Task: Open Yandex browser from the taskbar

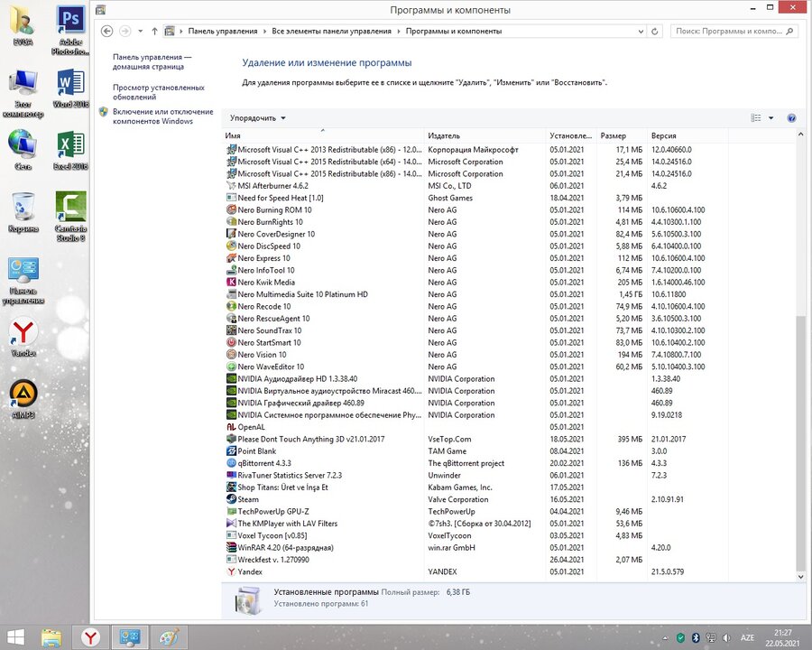Action: pos(91,637)
